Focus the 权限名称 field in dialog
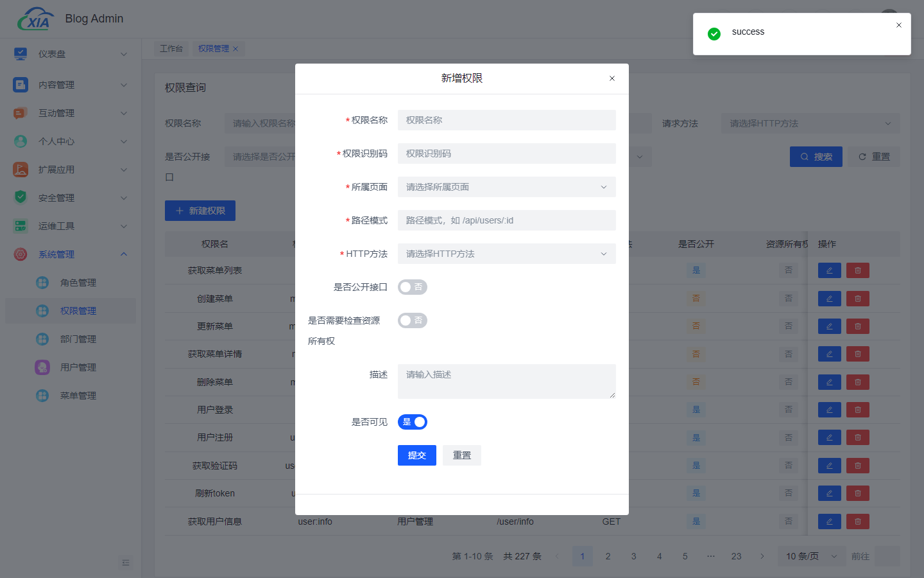This screenshot has width=924, height=578. click(507, 120)
